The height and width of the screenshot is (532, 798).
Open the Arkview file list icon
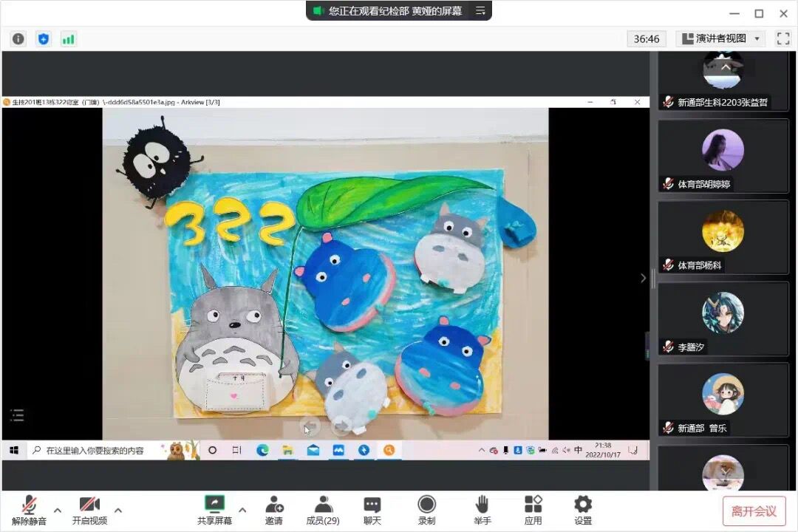click(17, 415)
